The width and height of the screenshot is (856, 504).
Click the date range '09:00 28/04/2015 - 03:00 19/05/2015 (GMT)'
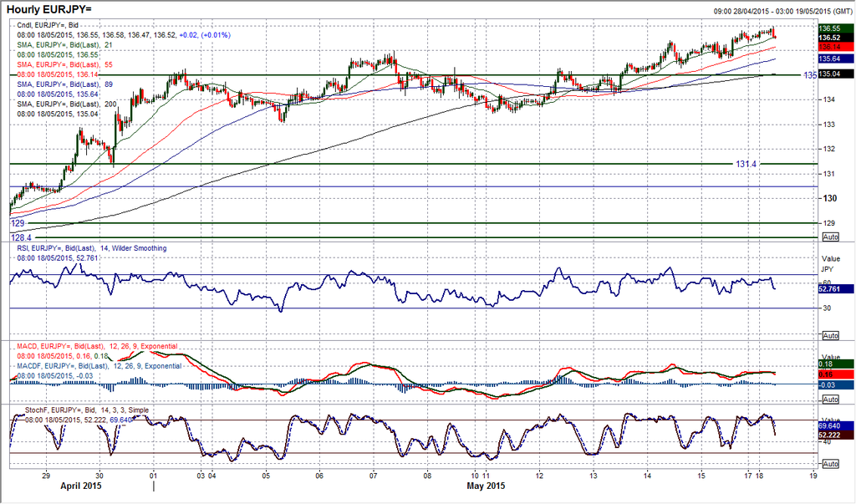[x=782, y=11]
